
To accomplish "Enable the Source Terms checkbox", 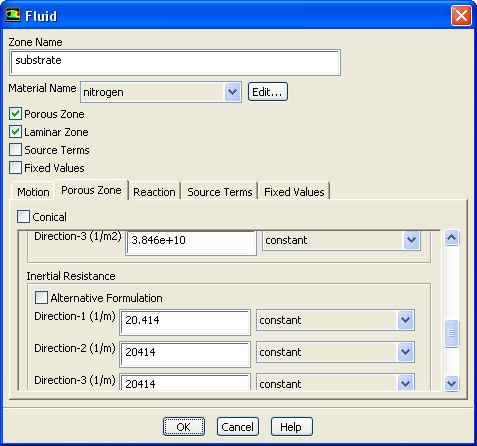I will [15, 150].
